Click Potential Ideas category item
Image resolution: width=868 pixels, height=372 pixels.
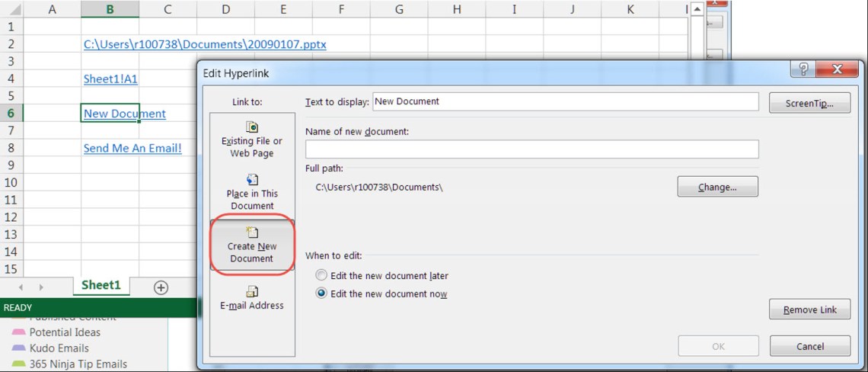coord(65,332)
